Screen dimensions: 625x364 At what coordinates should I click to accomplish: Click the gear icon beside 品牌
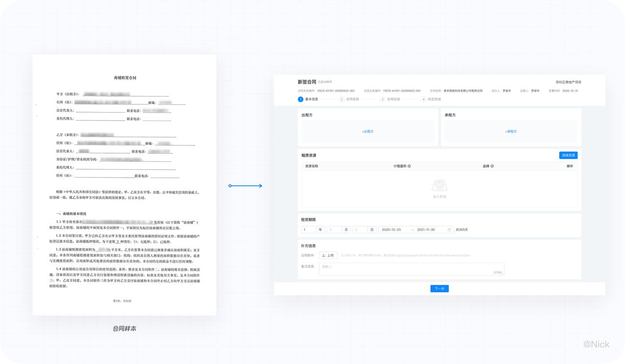coord(492,166)
